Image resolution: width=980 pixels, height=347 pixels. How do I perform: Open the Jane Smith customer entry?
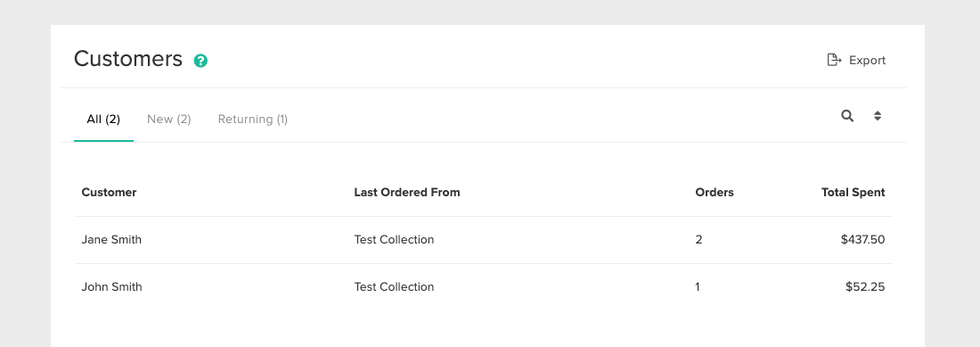coord(111,239)
